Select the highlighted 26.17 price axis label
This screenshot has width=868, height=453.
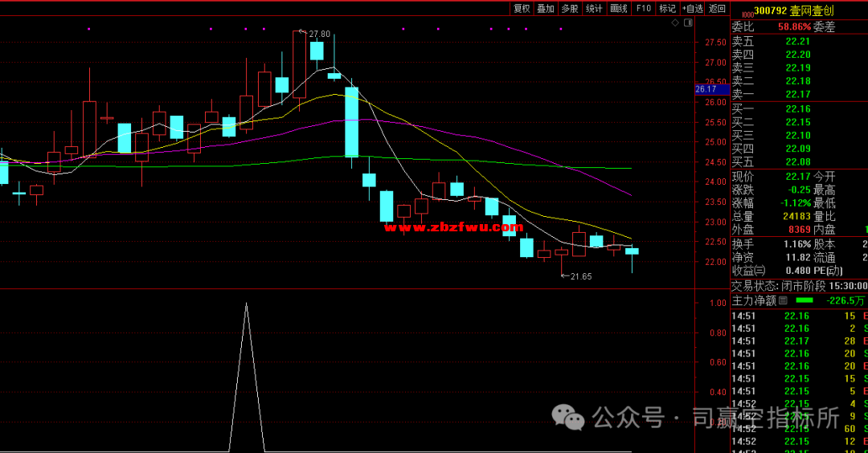(712, 89)
